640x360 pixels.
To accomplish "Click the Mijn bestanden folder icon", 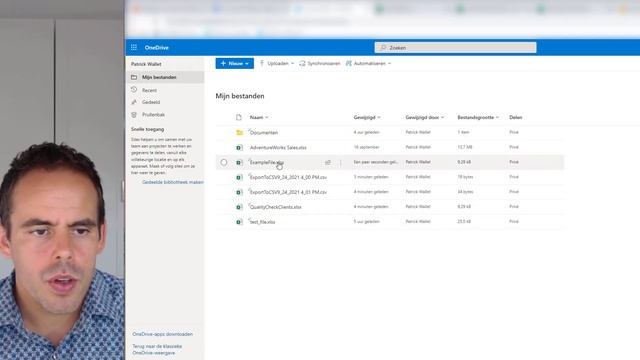I will (134, 77).
